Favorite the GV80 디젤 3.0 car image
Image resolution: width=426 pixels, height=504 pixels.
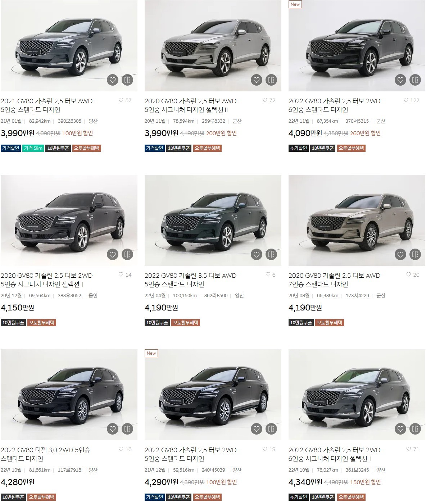click(x=113, y=429)
